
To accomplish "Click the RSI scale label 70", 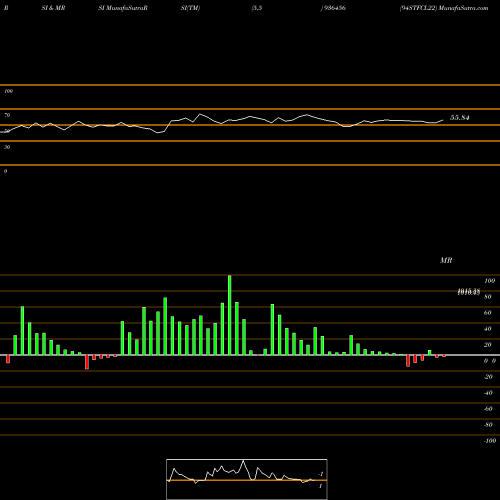I will (x=7, y=115).
